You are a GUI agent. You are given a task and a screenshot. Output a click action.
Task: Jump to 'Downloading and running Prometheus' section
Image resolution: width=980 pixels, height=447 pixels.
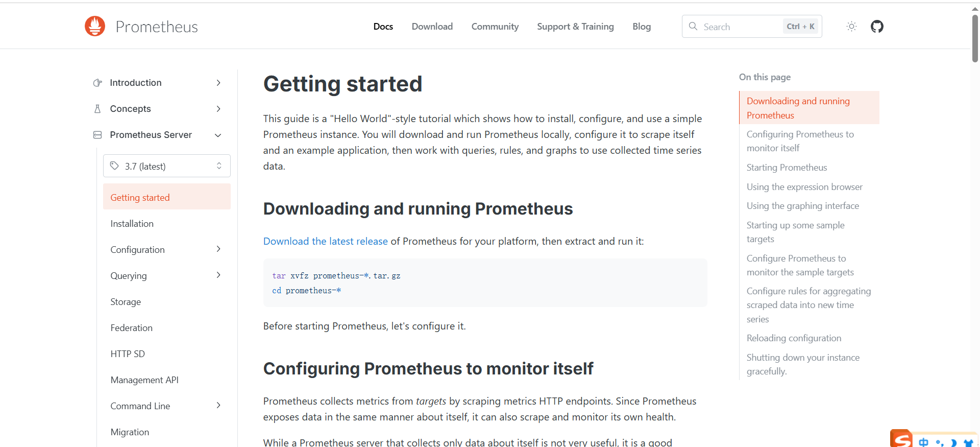tap(809, 108)
